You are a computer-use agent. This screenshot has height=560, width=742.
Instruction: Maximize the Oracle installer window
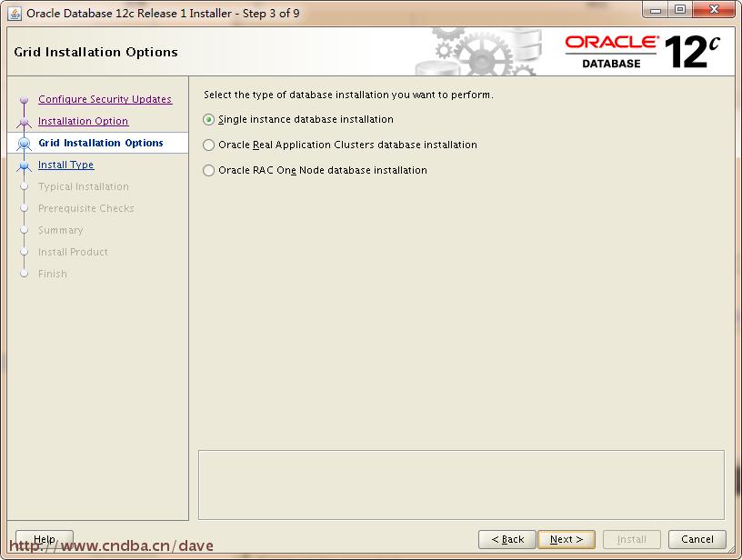click(680, 10)
